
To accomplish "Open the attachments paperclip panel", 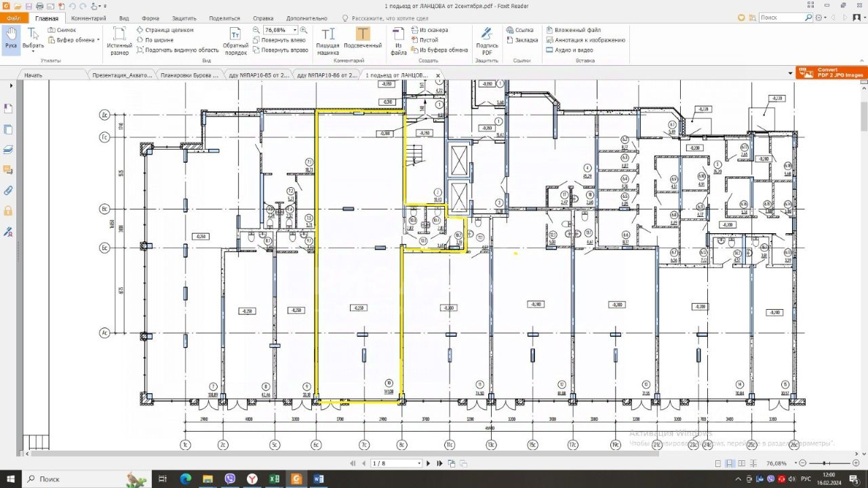I will pos(8,190).
